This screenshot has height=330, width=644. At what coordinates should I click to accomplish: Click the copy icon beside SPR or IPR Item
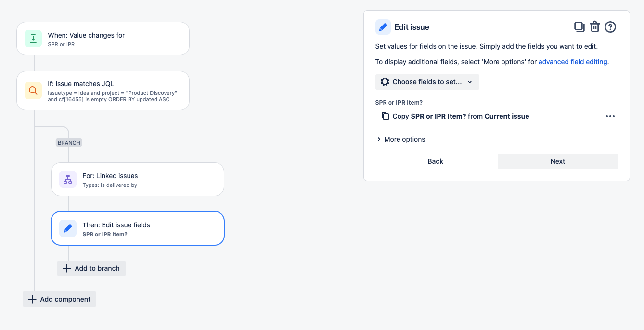(385, 116)
